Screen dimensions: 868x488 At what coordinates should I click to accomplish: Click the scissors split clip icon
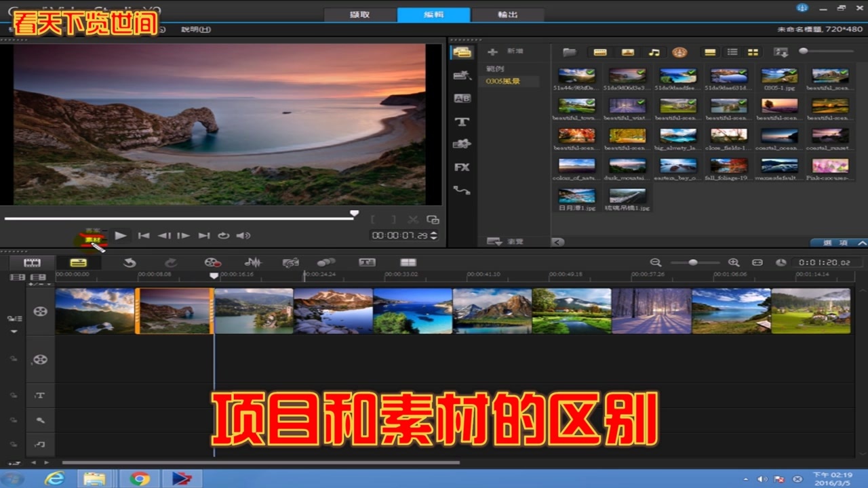point(412,220)
